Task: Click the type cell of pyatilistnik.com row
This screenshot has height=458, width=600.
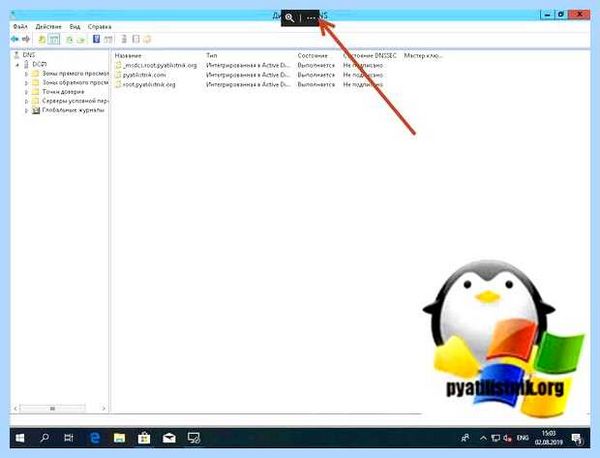Action: [x=248, y=75]
